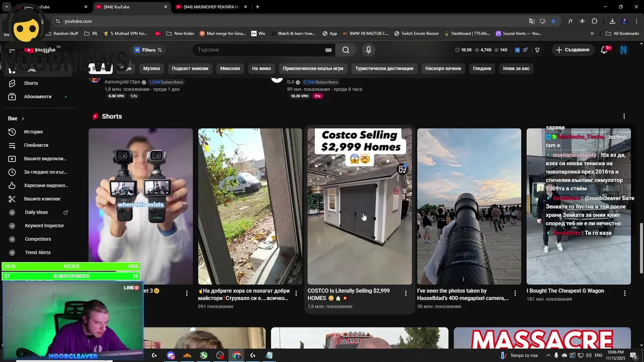This screenshot has width=644, height=362.
Task: Open the white van garden short thumbnail
Action: coord(250,206)
